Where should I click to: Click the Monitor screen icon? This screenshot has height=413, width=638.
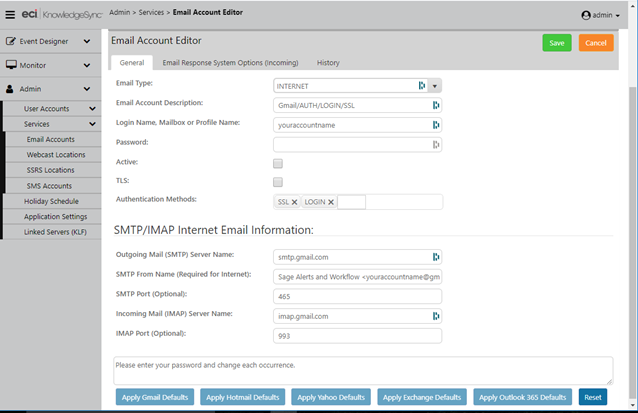[x=11, y=65]
